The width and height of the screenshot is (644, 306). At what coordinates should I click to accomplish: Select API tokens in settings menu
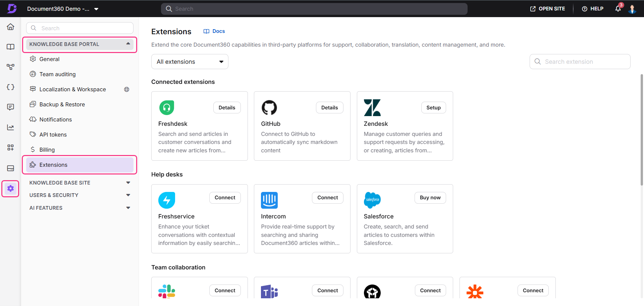tap(53, 135)
